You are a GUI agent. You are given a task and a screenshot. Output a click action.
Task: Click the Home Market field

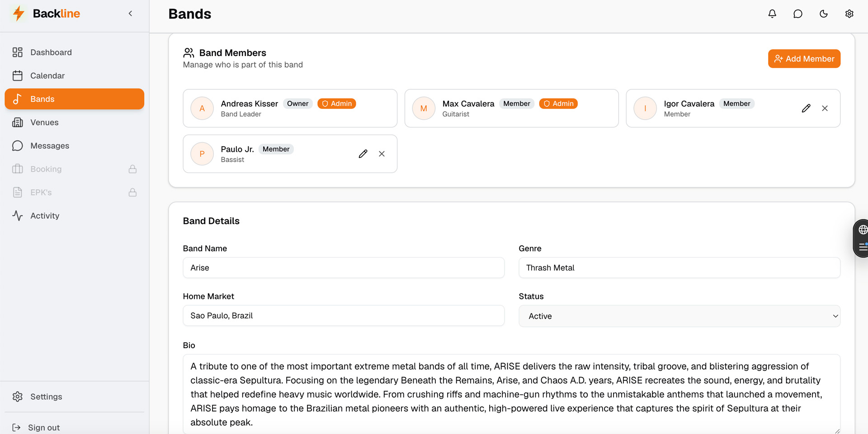(x=344, y=316)
